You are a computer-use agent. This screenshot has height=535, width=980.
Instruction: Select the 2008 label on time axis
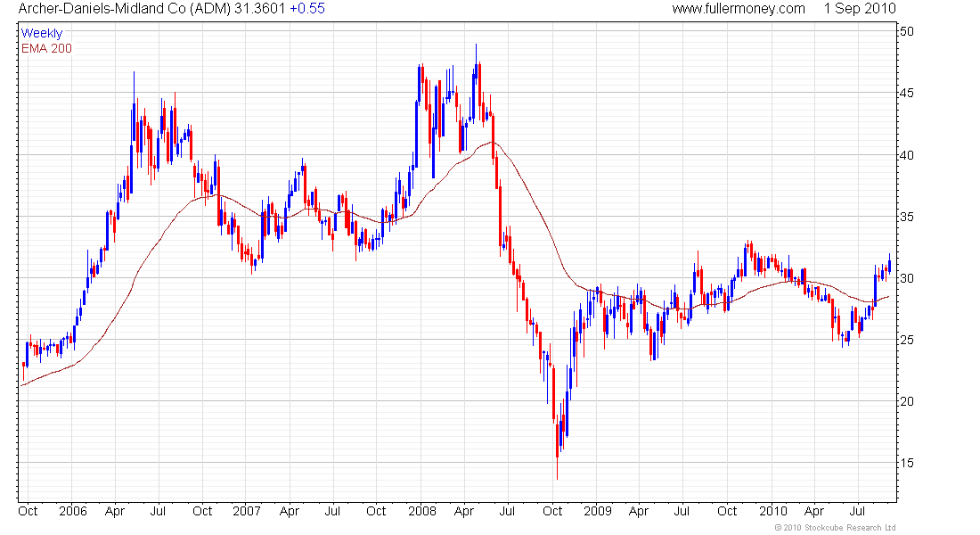[x=422, y=511]
